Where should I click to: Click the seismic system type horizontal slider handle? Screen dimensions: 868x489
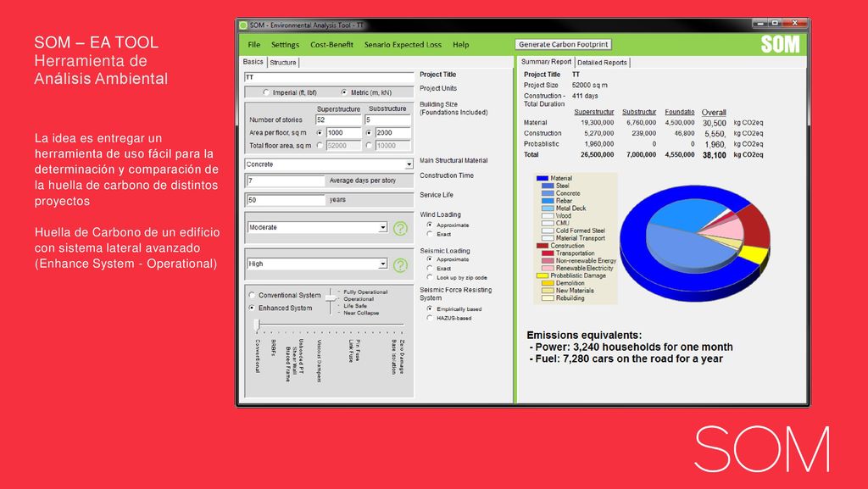pos(257,325)
